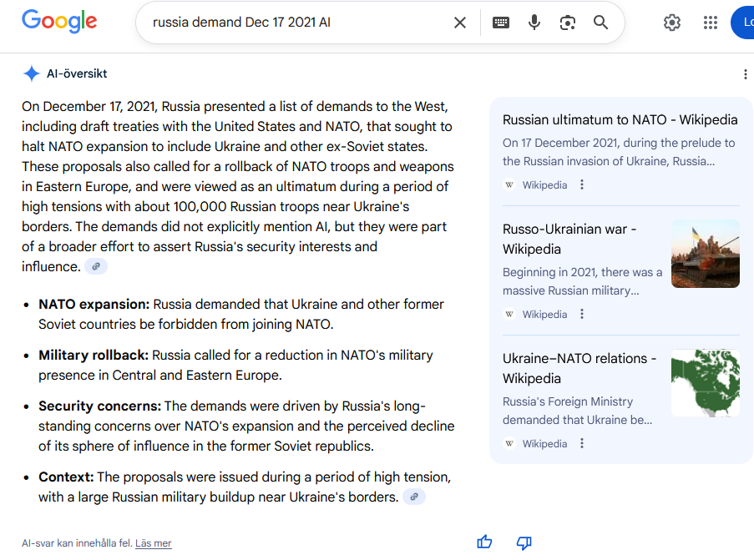This screenshot has width=754, height=560.
Task: Open the on-screen keyboard input tool
Action: point(501,23)
